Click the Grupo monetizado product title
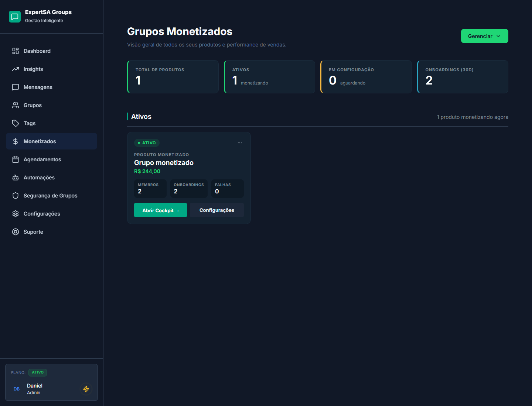 (164, 163)
